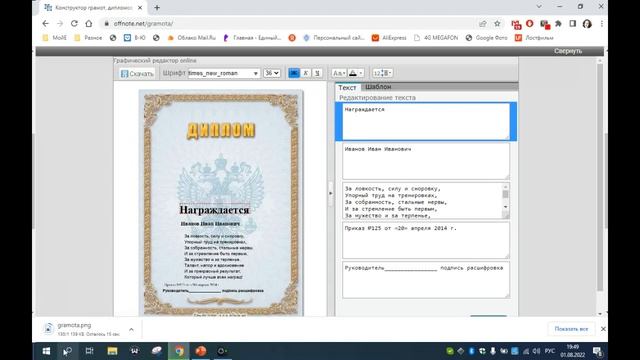The width and height of the screenshot is (640, 360).
Task: Open the Aa text case dropdown
Action: coord(339,73)
